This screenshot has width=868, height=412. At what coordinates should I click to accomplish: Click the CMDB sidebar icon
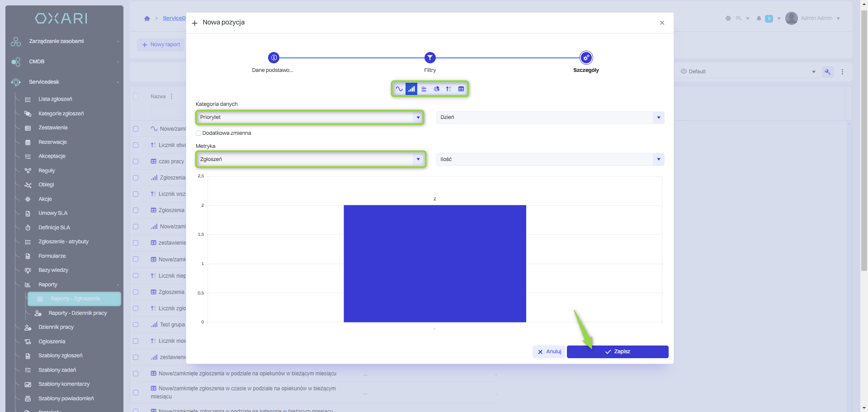(16, 62)
